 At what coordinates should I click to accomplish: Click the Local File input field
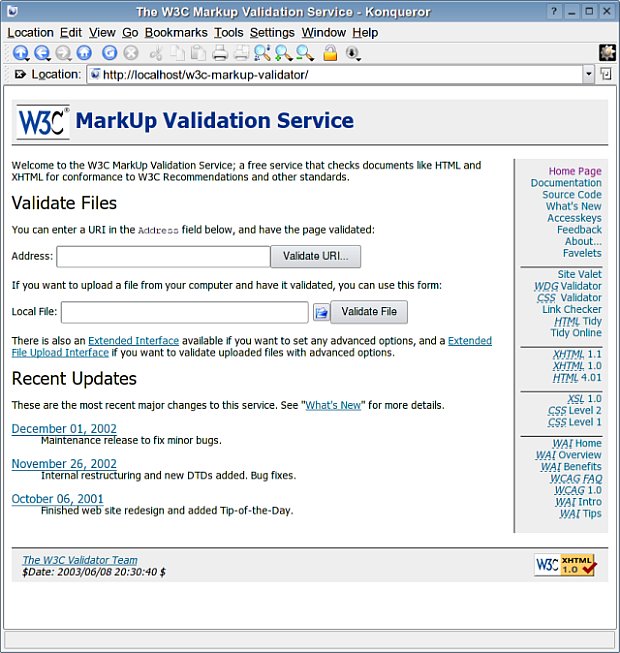tap(185, 312)
